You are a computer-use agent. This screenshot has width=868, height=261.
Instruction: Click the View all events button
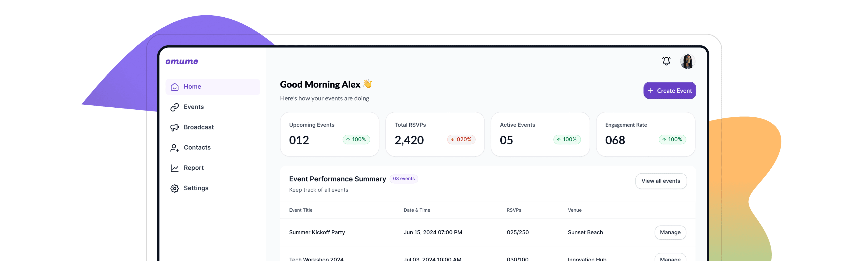coord(661,181)
